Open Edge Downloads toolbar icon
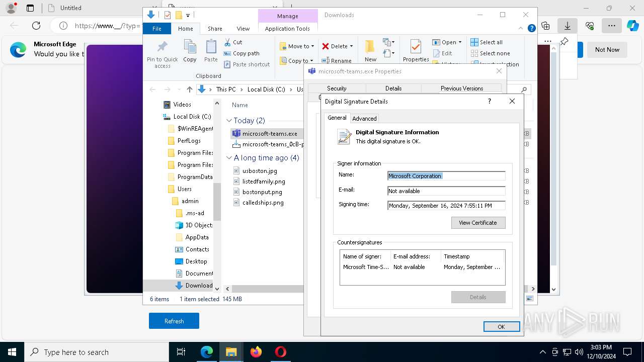The image size is (644, 362). (567, 26)
